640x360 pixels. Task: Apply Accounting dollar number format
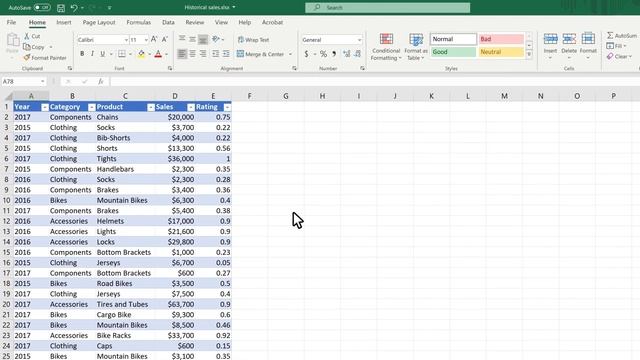[307, 54]
